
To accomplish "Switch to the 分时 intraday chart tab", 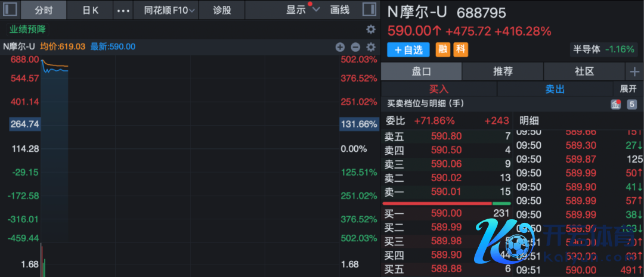I will coord(44,10).
